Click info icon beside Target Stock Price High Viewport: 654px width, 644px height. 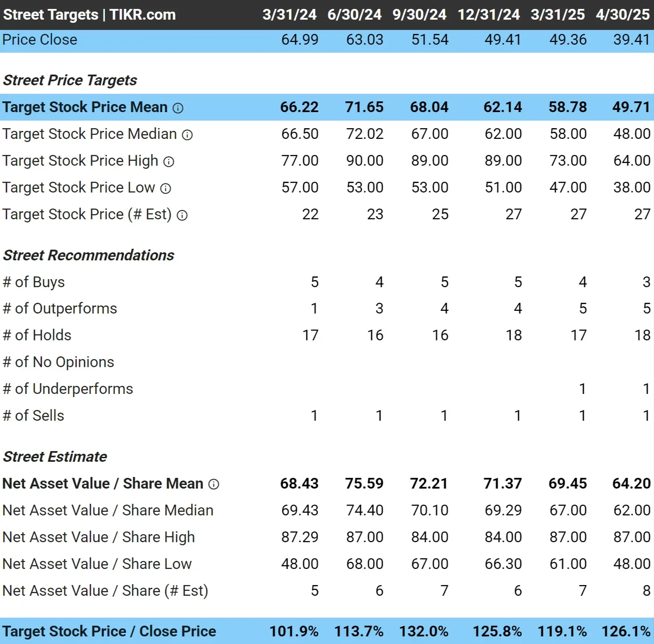168,162
